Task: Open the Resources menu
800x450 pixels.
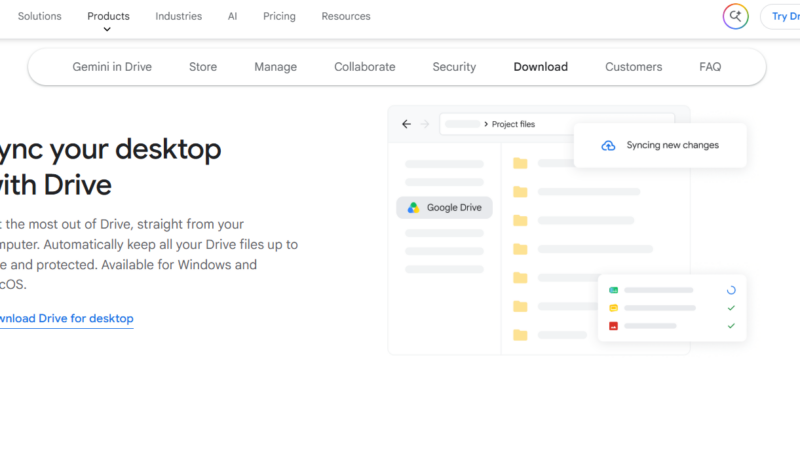Action: coord(346,16)
